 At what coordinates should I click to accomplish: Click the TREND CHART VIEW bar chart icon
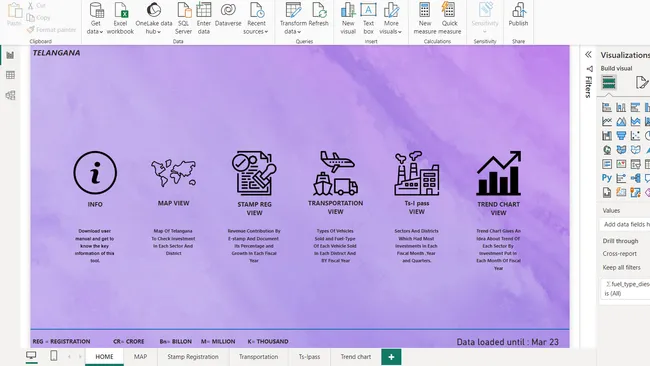[499, 173]
